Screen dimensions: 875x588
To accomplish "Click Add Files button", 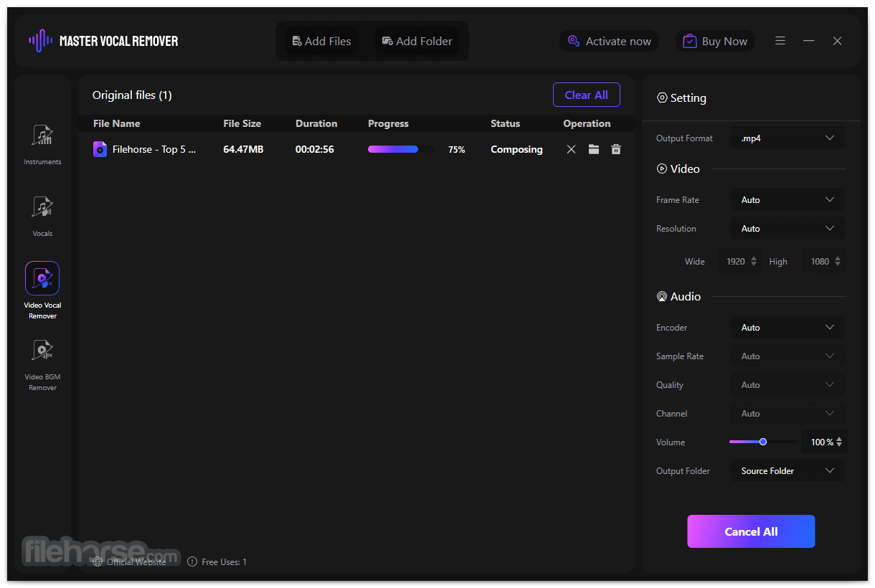I will coord(321,41).
